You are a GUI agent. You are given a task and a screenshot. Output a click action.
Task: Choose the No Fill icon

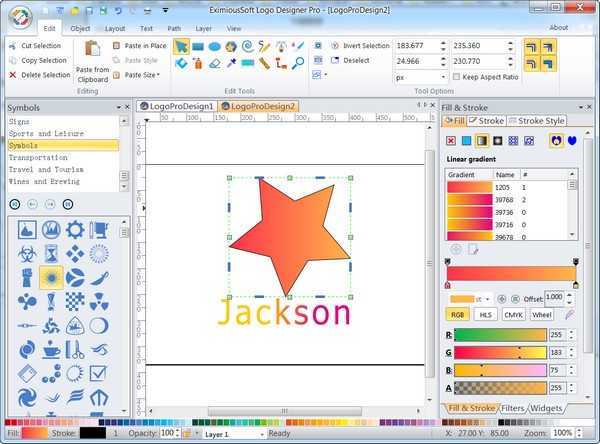(451, 141)
